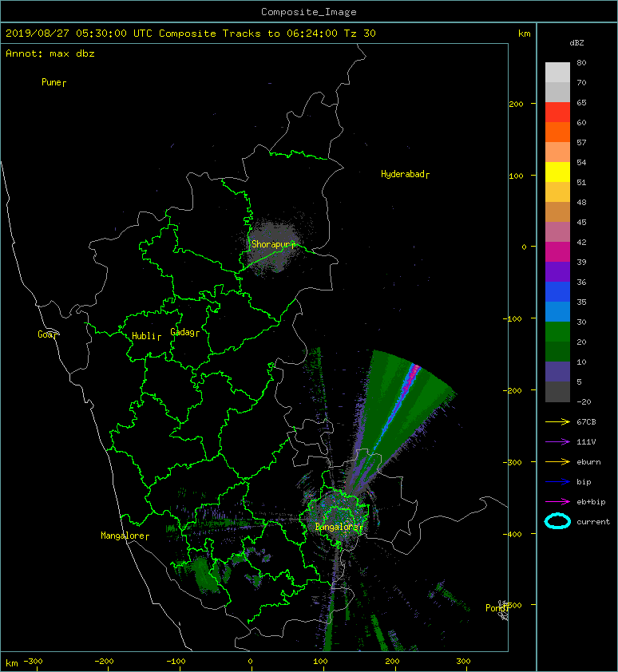Click the eburn arrow legend icon
Viewport: 618px width, 672px height.
pos(557,461)
